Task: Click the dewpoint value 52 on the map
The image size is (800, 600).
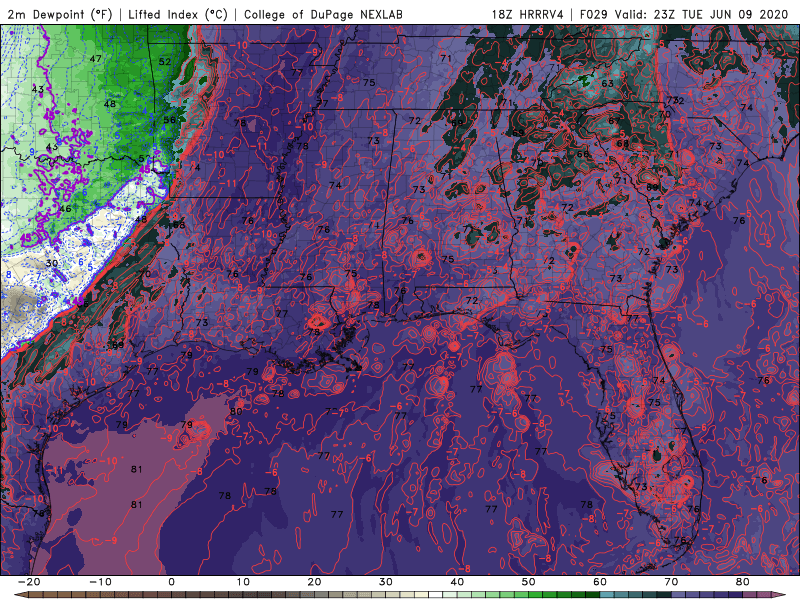Action: point(164,62)
